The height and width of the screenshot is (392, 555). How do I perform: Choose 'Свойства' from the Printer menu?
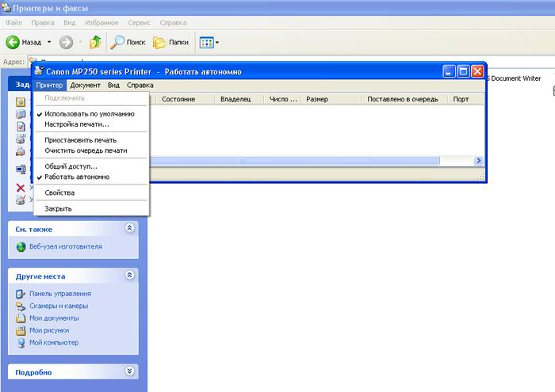pos(59,192)
